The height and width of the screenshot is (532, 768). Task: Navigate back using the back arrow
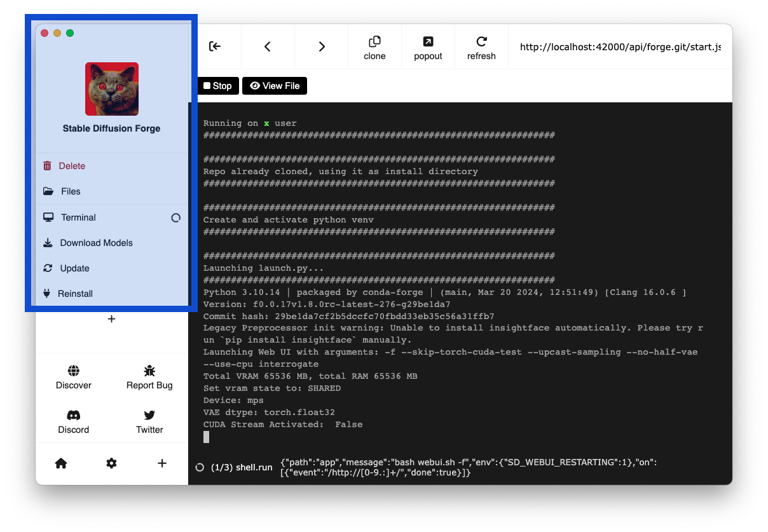(267, 46)
